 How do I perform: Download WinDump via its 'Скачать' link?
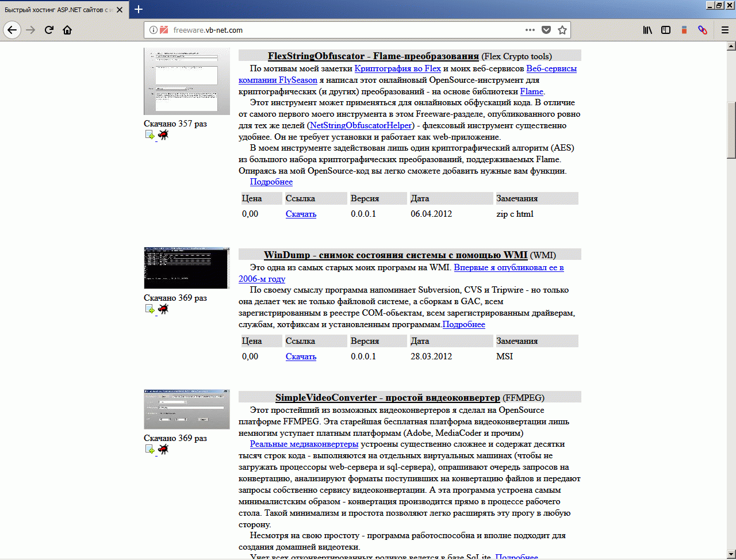tap(301, 356)
